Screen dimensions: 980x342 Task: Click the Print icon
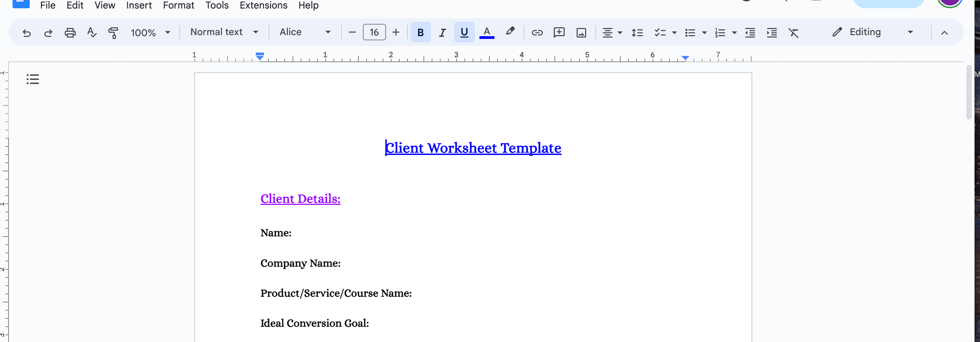point(70,33)
